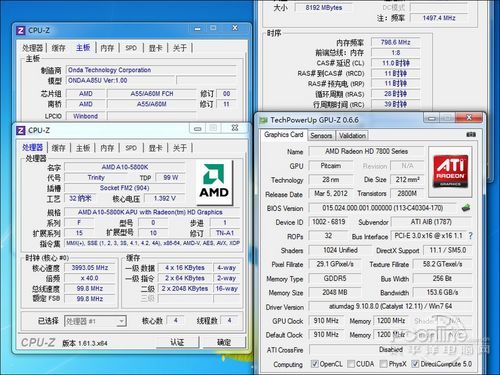The image size is (500, 375).
Task: Click the Driver Version field in GPU-Z
Action: coord(390,306)
